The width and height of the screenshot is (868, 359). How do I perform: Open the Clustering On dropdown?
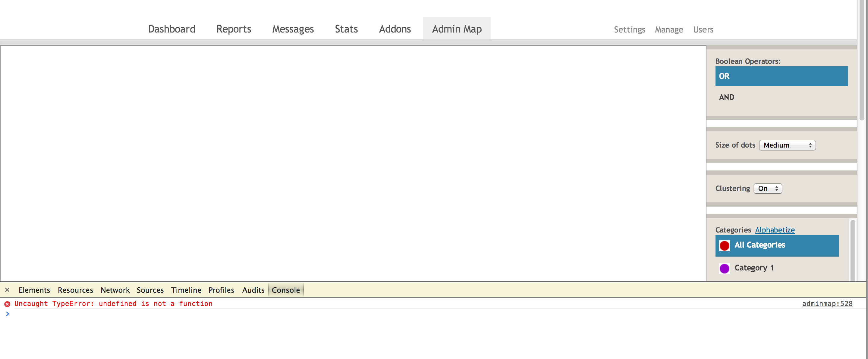[x=767, y=189]
